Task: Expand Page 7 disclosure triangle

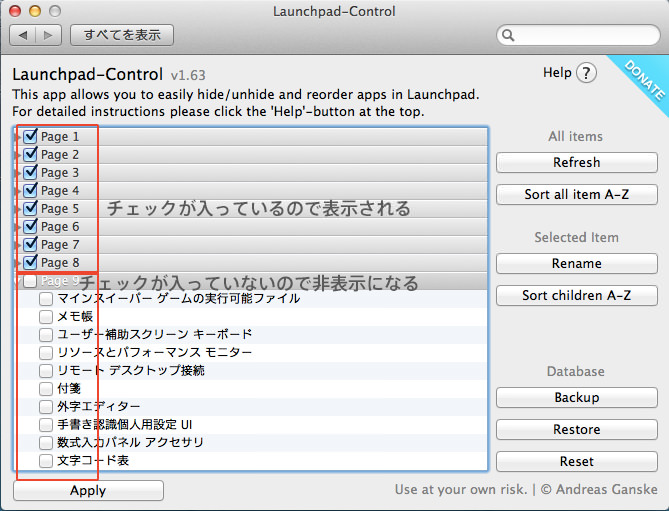Action: point(18,245)
